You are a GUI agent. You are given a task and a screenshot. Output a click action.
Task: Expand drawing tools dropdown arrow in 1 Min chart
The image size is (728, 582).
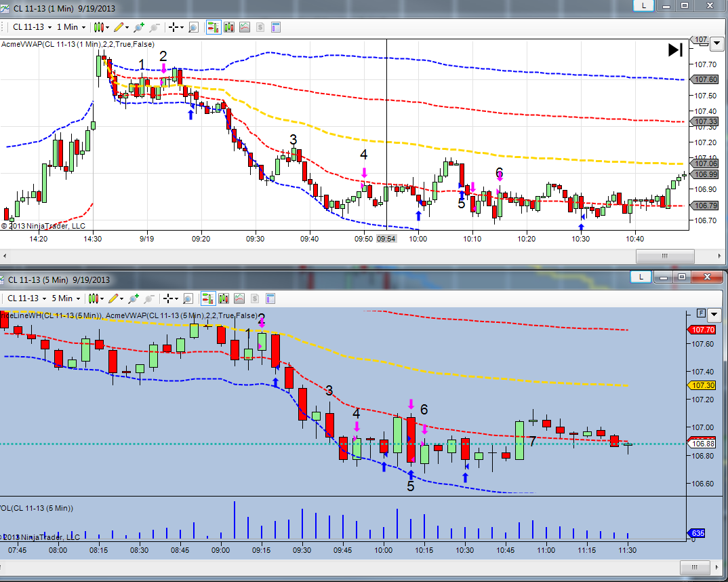[x=127, y=27]
